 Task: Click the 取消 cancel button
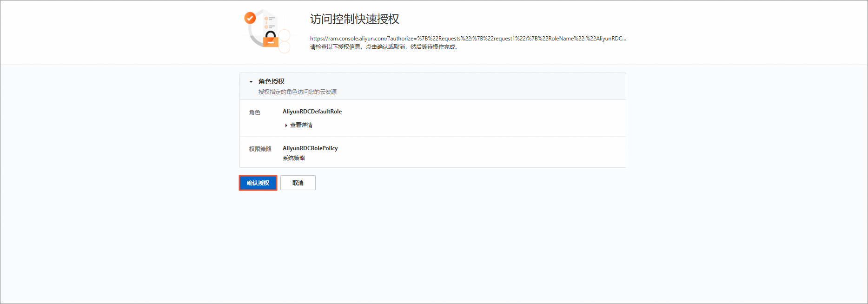tap(298, 183)
